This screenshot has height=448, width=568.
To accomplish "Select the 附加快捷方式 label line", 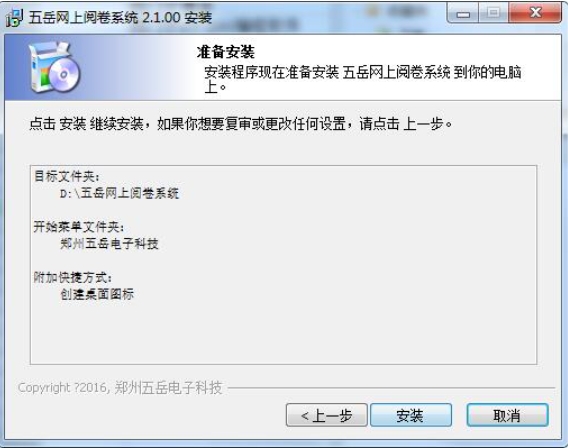I will click(73, 278).
